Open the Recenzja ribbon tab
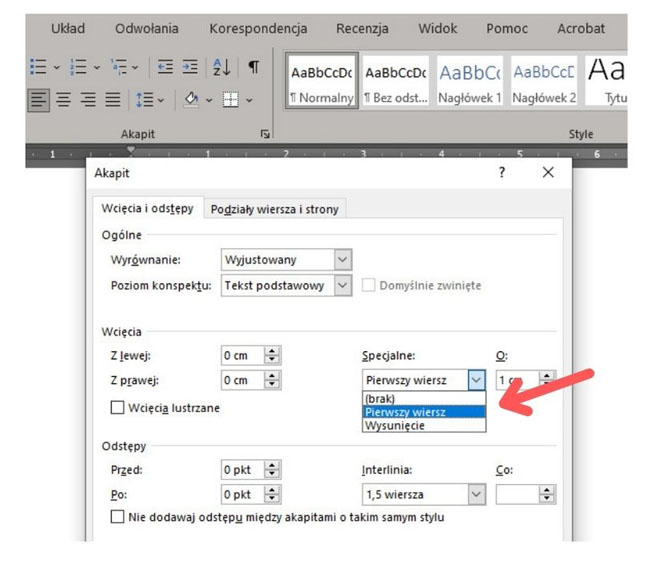 [362, 29]
